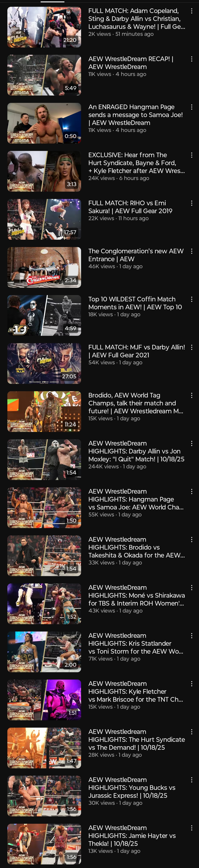Play the 21:20 Full Gear full match thumbnail

pos(44,27)
